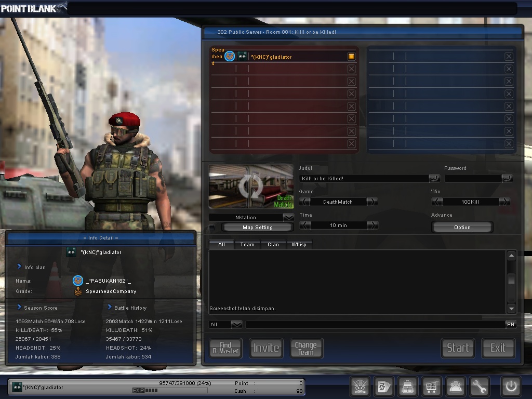532x399 pixels.
Task: Open the item Shop cart icon
Action: (432, 387)
